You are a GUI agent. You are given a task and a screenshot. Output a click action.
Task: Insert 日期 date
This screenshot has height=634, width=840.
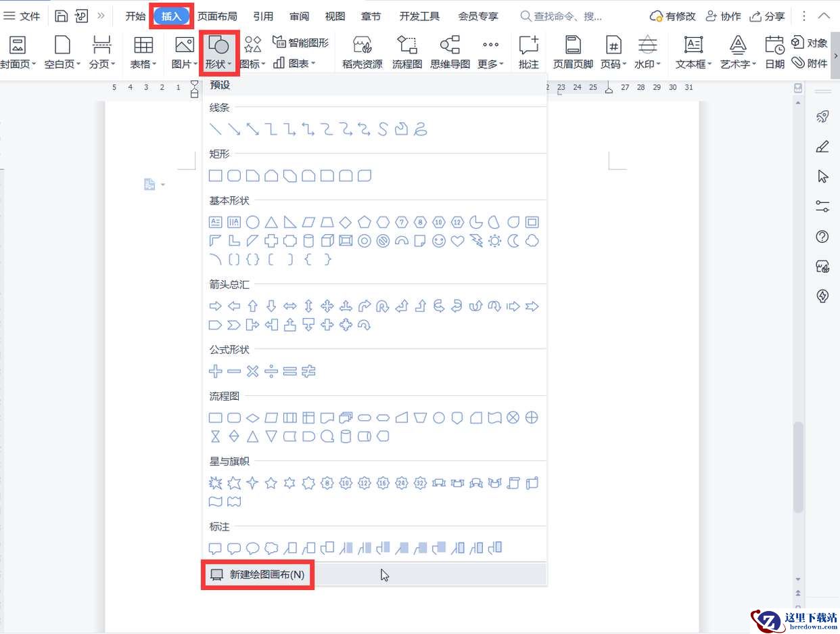[775, 53]
